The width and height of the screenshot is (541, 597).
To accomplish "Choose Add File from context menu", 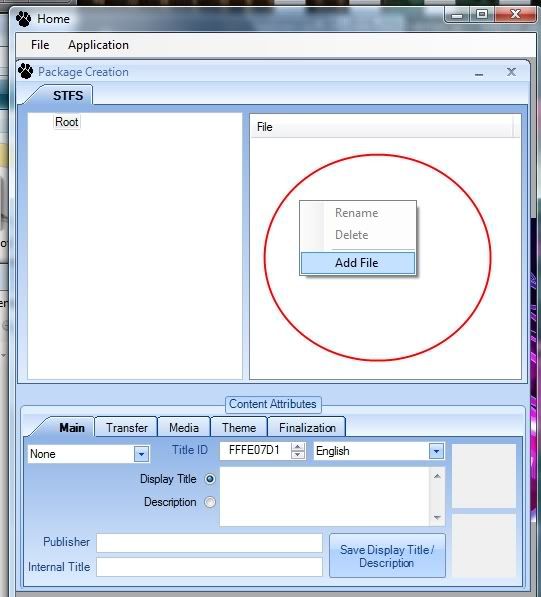I will pos(357,263).
